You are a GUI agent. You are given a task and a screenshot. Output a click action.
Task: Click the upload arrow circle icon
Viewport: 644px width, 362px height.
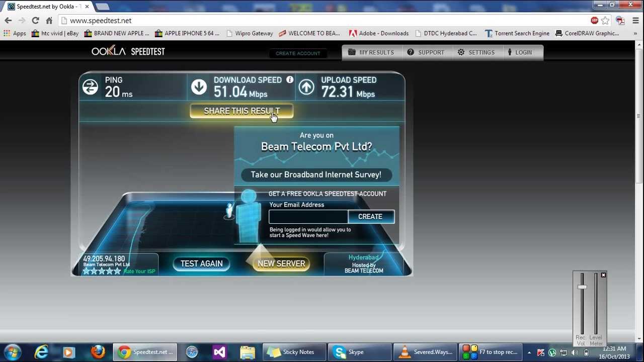click(x=306, y=87)
